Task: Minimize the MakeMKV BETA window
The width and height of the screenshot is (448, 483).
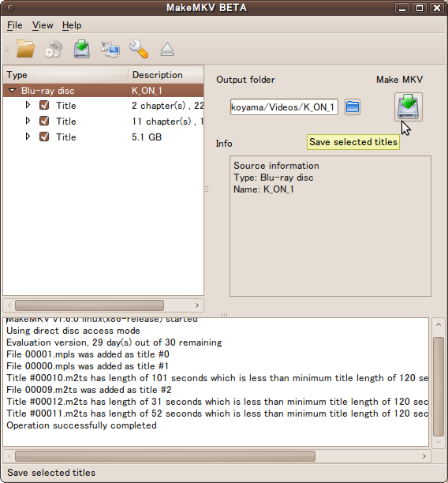Action: (402, 8)
